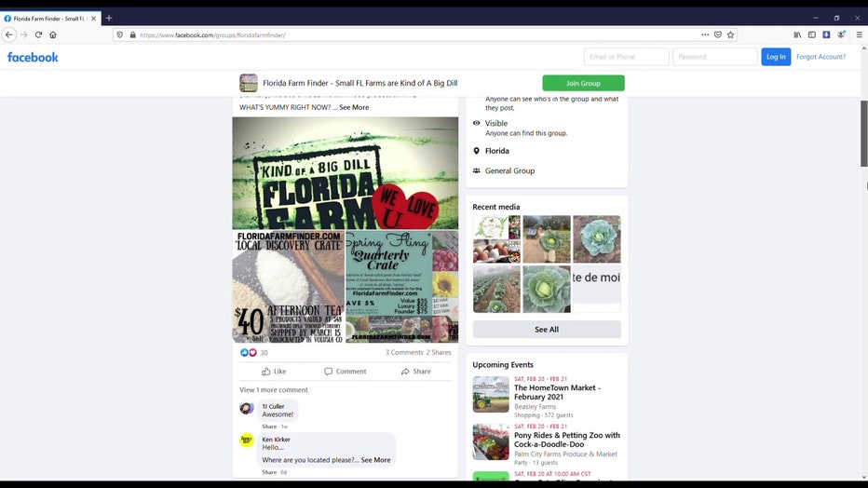Open the Spring Fling Quarterly Crate image
868x488 pixels.
point(402,287)
